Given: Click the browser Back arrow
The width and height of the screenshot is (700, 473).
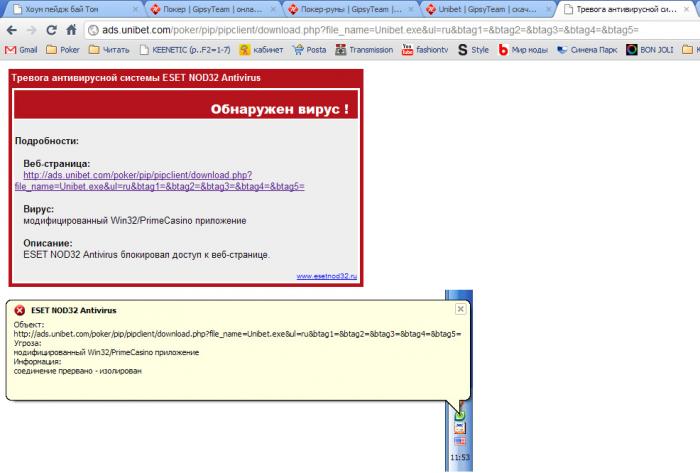Looking at the screenshot, I should coord(12,30).
